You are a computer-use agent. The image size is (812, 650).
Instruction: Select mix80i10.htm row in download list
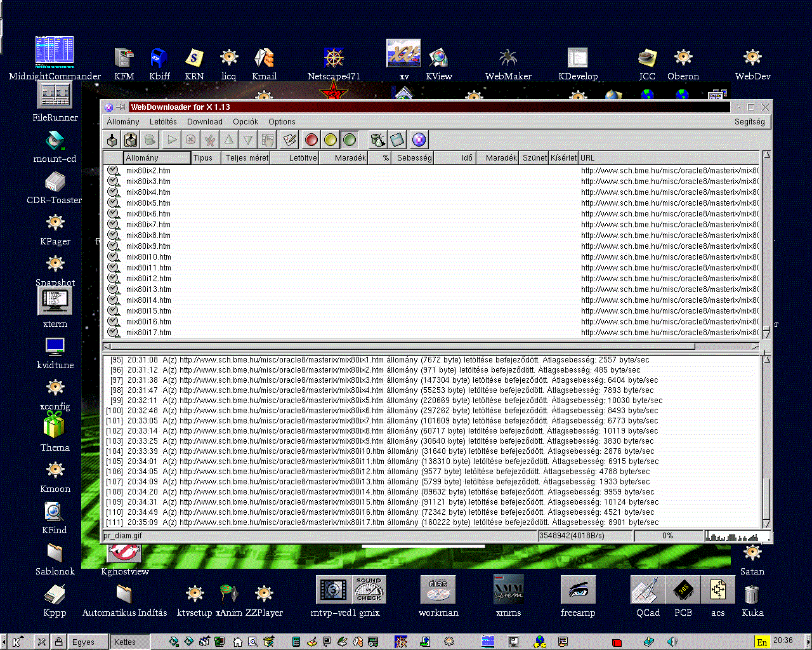pyautogui.click(x=148, y=257)
